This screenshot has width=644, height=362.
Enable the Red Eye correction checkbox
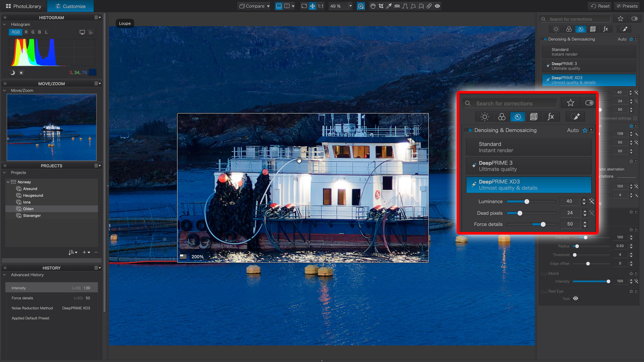(x=544, y=291)
